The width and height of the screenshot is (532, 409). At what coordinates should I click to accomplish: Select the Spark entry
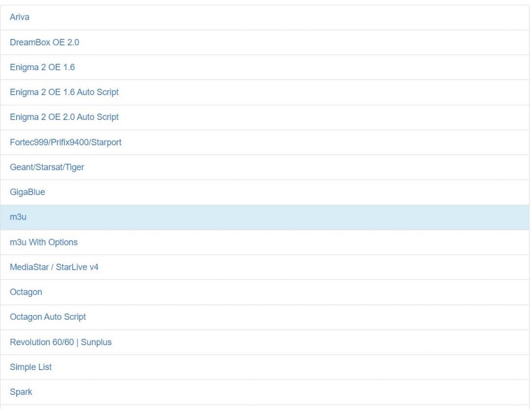[x=264, y=392]
